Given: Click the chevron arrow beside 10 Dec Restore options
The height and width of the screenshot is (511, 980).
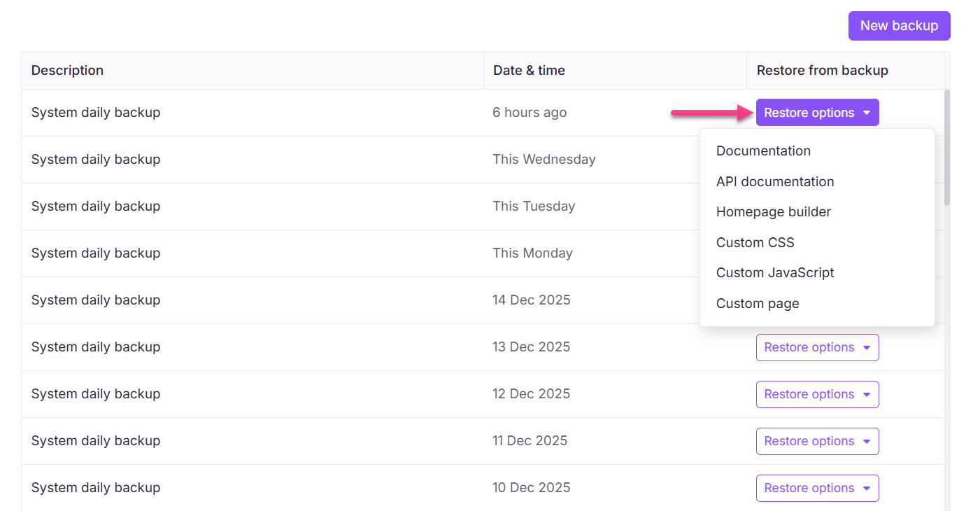Looking at the screenshot, I should (867, 488).
